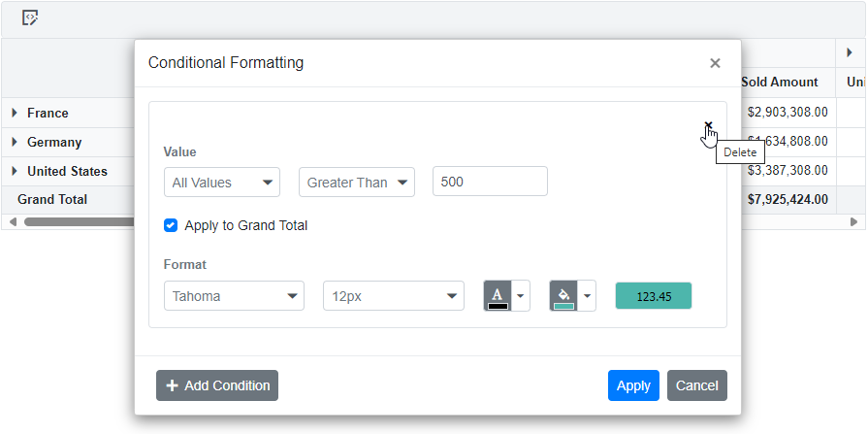Click the $3,387,308.00 cell
868x434 pixels.
pyautogui.click(x=788, y=170)
